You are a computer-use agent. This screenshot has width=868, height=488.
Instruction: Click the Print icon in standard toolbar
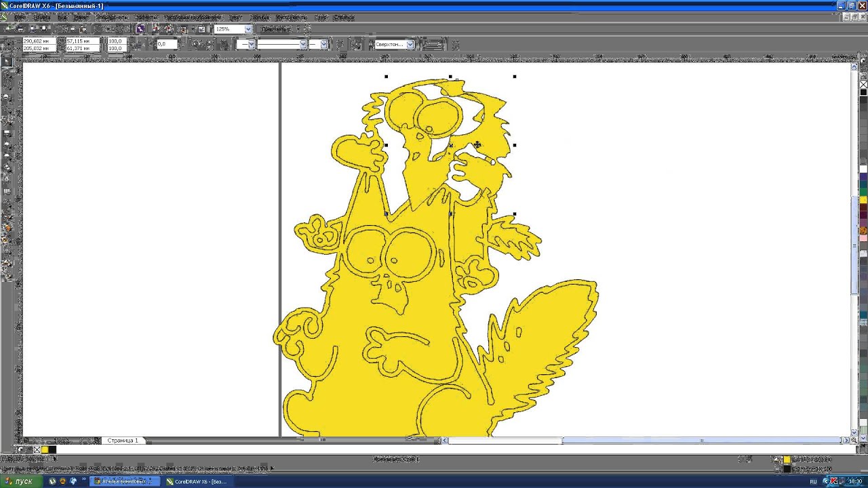click(45, 29)
